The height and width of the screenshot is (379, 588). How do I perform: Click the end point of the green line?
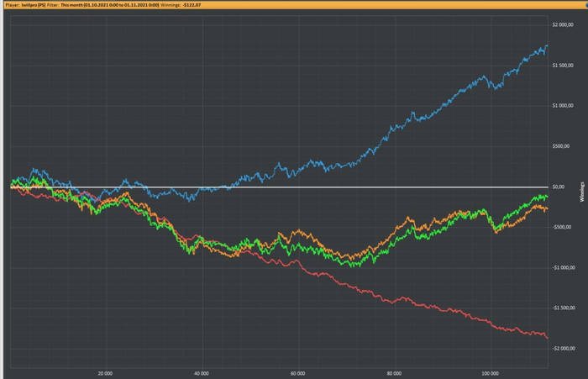pyautogui.click(x=547, y=197)
